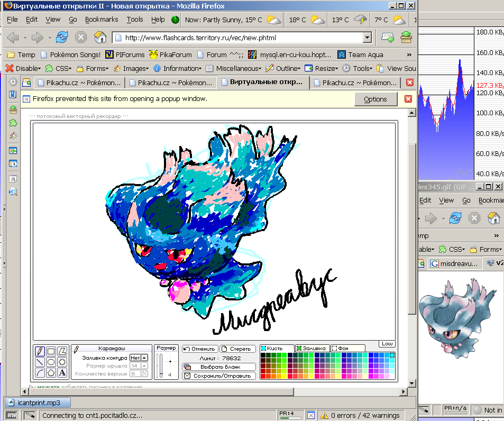Open Downloads via the green arrow box icon

coord(406,37)
